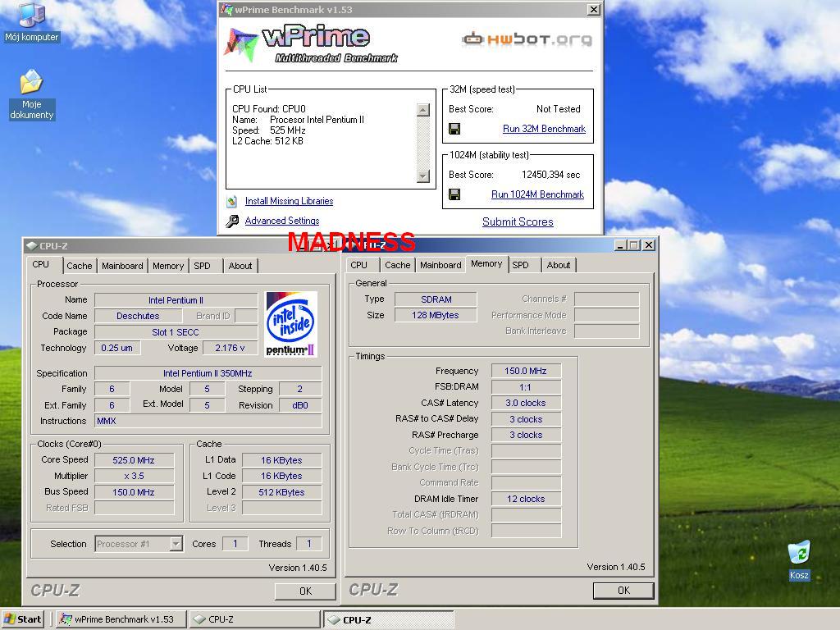Click the floppy save icon for 1024M test
840x630 pixels.
click(454, 194)
